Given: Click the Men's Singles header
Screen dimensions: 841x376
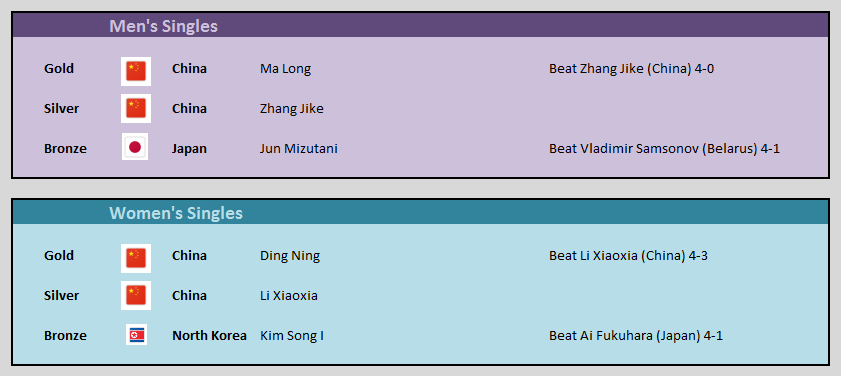Looking at the screenshot, I should coord(164,26).
